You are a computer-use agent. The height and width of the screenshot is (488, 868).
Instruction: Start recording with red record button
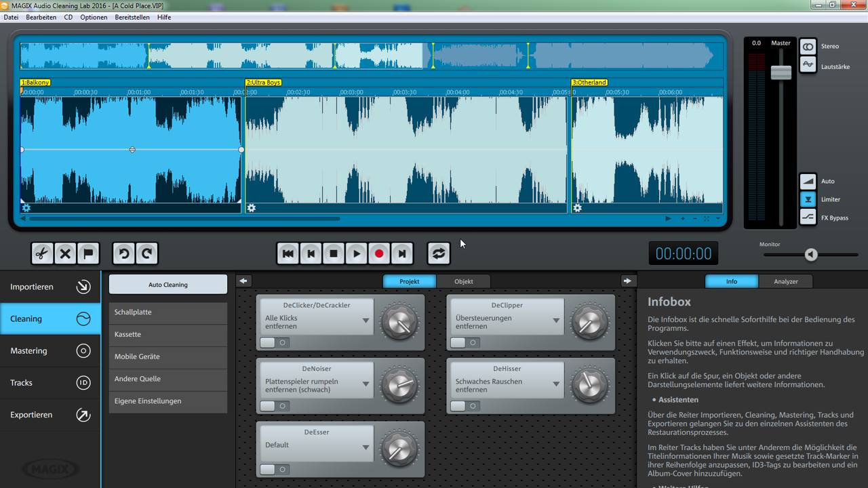pos(379,253)
